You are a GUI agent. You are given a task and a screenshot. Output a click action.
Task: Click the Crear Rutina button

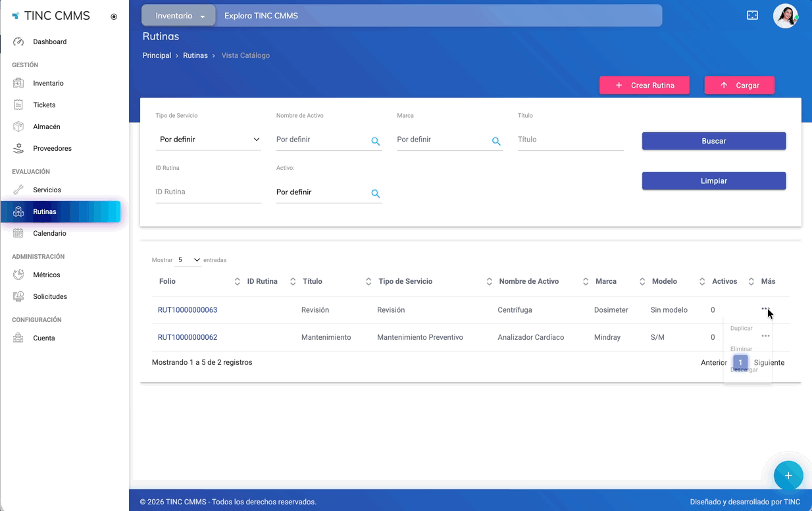pos(644,85)
